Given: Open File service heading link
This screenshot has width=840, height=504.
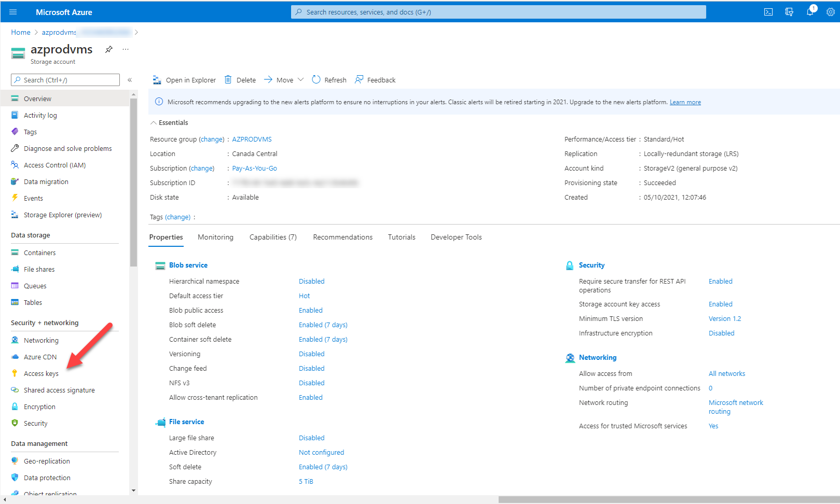Looking at the screenshot, I should (186, 422).
